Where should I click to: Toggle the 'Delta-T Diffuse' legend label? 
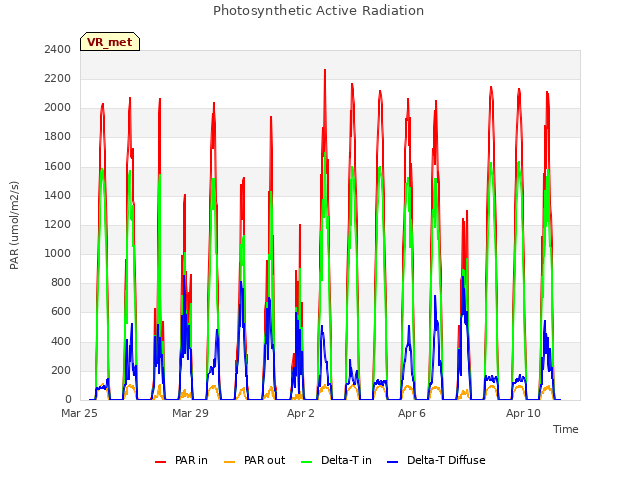[446, 460]
